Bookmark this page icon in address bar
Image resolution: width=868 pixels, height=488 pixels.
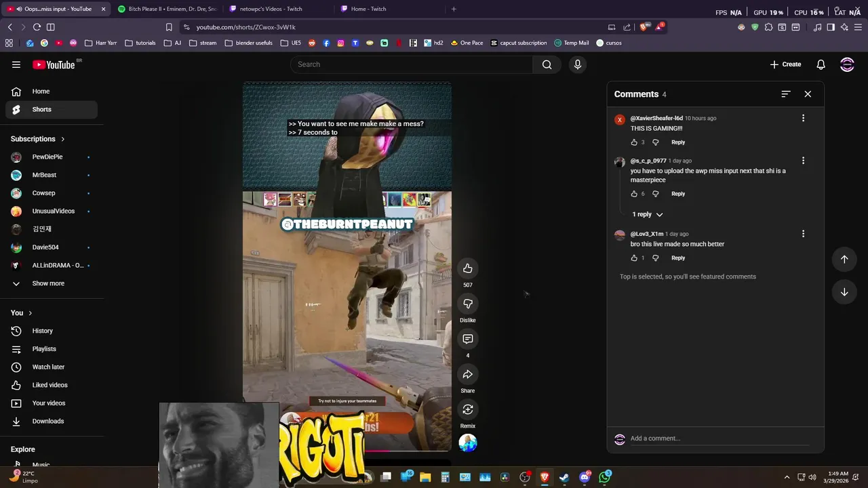coord(169,27)
